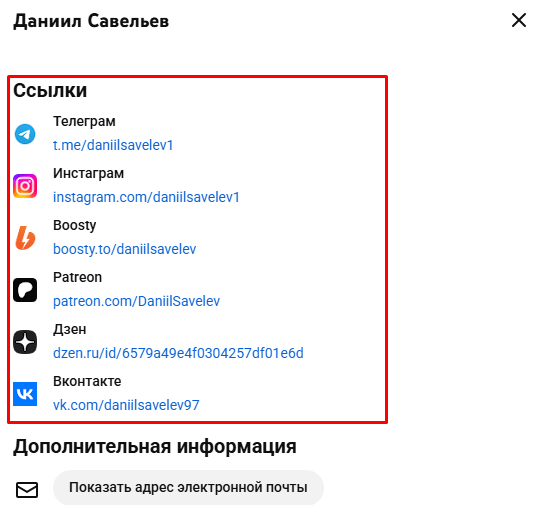Open the instagram.com/daniilsavelev1 link

click(146, 197)
